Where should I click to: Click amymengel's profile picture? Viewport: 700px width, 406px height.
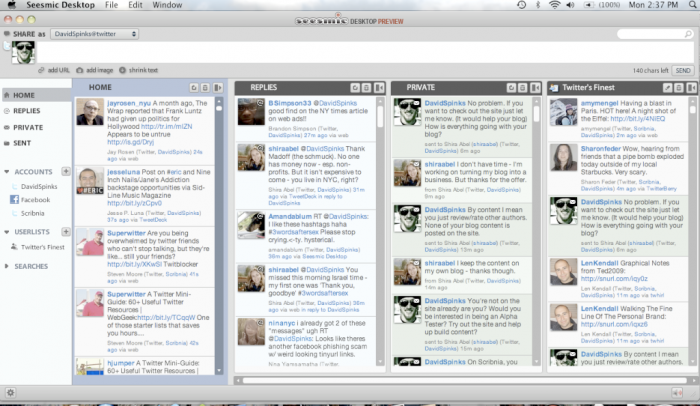(x=563, y=112)
